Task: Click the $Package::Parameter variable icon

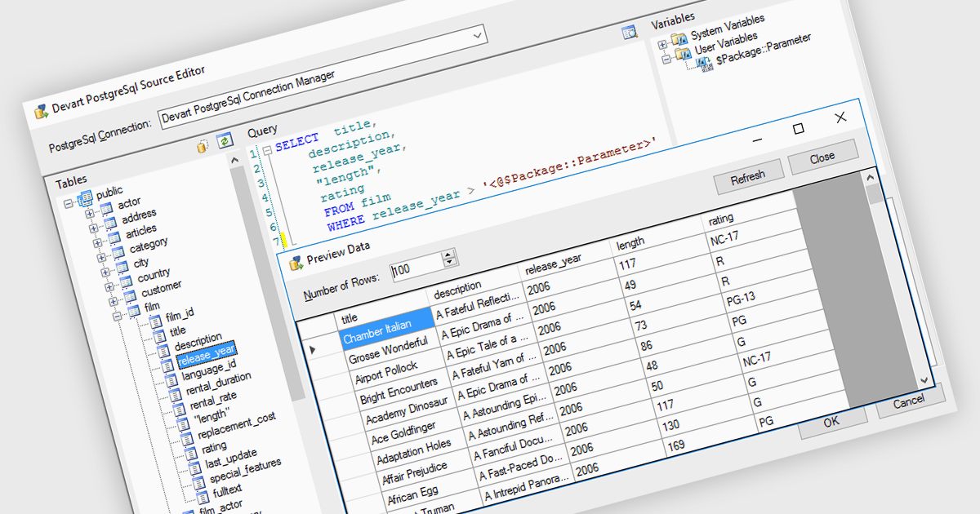Action: point(705,66)
